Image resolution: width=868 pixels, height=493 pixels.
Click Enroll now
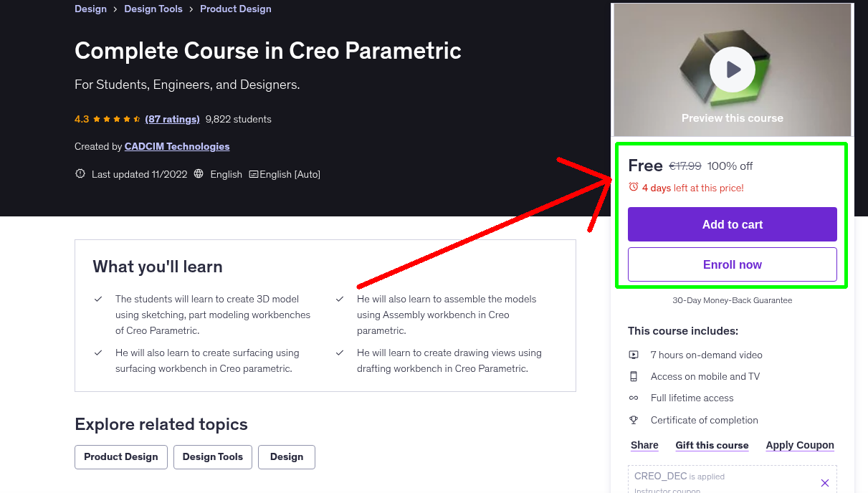click(732, 264)
